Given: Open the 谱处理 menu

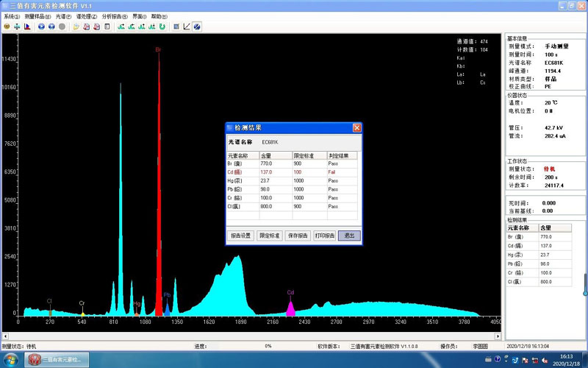Looking at the screenshot, I should (86, 16).
